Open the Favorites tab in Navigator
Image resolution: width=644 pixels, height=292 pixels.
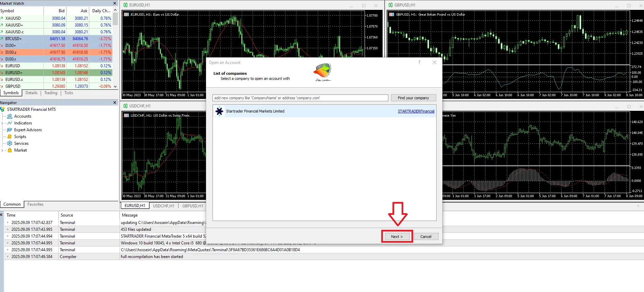click(x=35, y=204)
